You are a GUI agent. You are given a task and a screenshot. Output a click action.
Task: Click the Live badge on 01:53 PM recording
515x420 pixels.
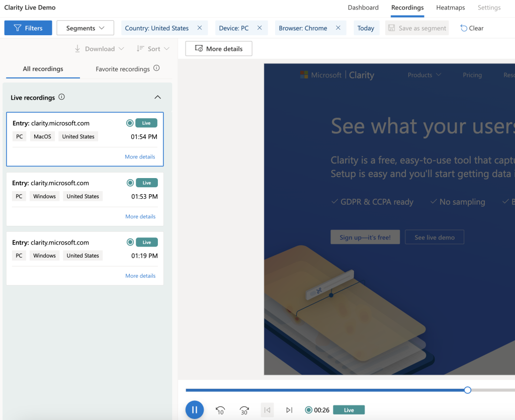click(147, 183)
